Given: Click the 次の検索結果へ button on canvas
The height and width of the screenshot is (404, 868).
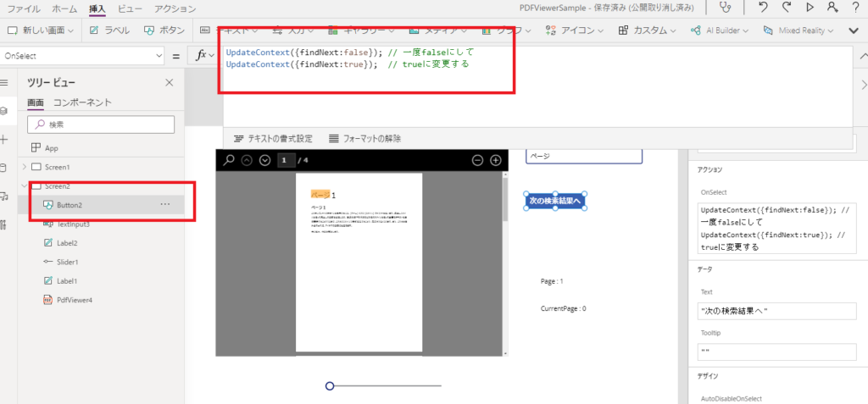Looking at the screenshot, I should [x=555, y=201].
